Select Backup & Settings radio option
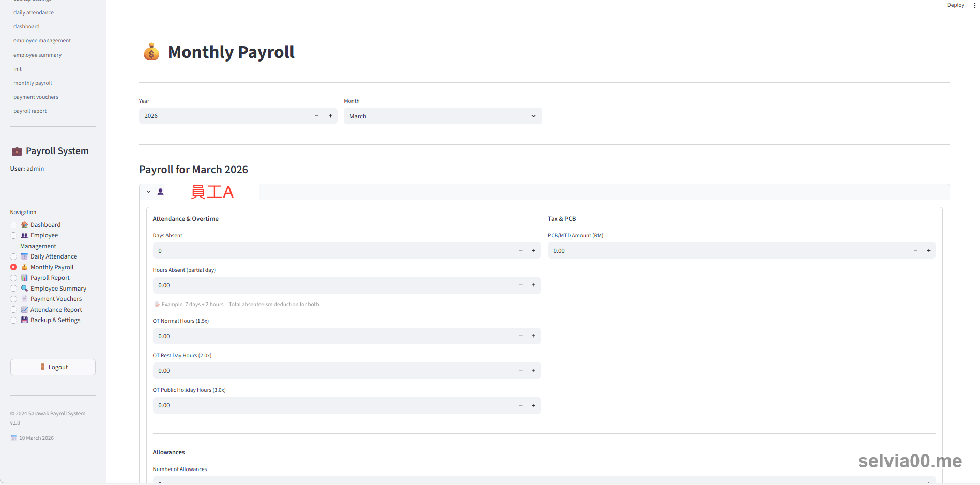Viewport: 980px width, 485px height. pos(13,321)
